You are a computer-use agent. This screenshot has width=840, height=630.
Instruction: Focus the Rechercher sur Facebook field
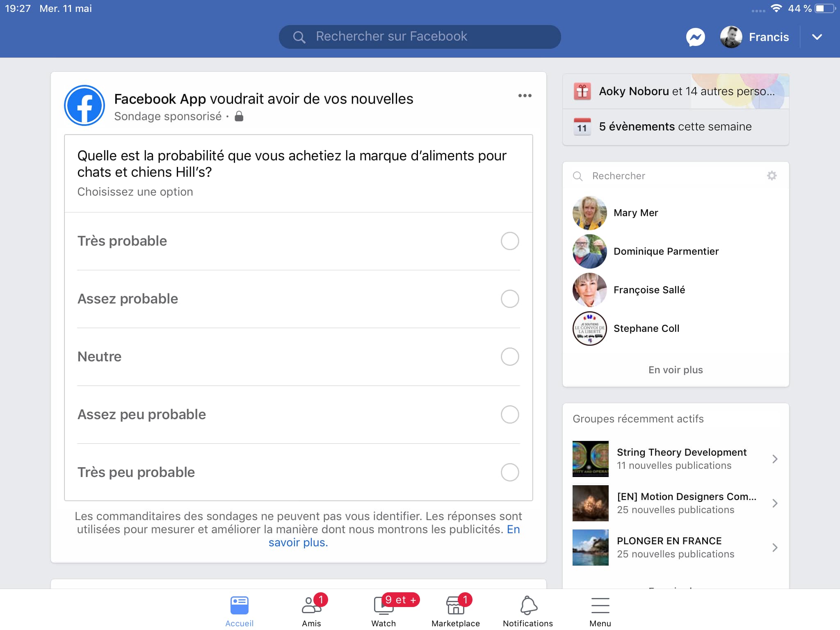tap(420, 37)
